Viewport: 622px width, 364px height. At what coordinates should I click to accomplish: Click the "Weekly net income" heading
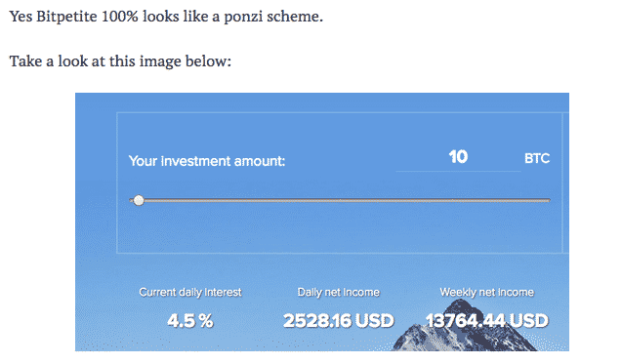click(x=486, y=292)
